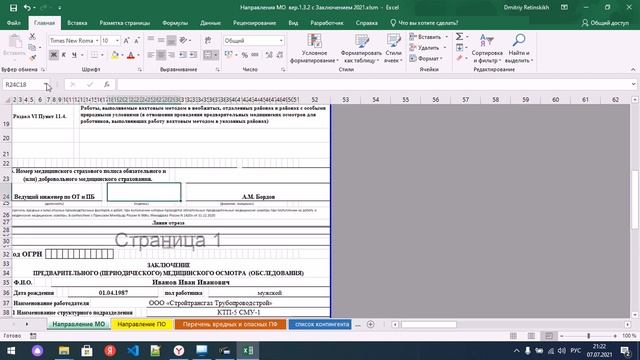Open the Направление ПО sheet tab

point(142,324)
